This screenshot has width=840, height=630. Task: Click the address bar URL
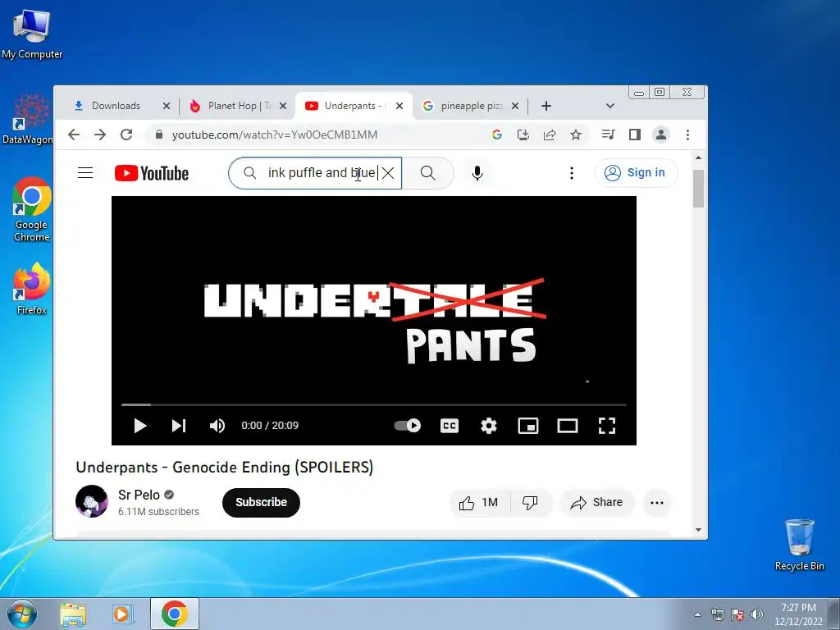tap(274, 135)
